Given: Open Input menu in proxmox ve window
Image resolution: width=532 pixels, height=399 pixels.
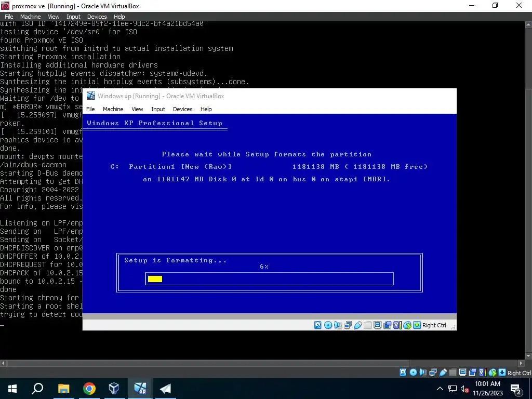Looking at the screenshot, I should 73,16.
